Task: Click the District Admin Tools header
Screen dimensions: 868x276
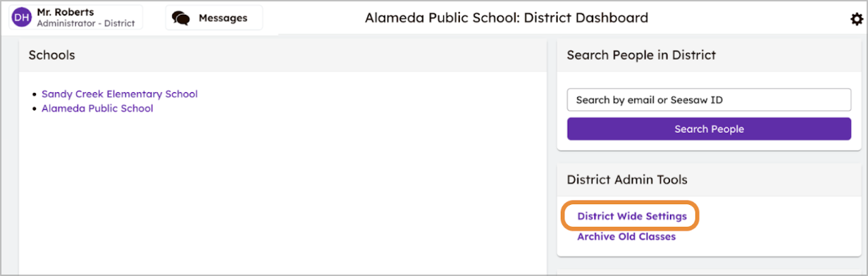Action: coord(709,180)
